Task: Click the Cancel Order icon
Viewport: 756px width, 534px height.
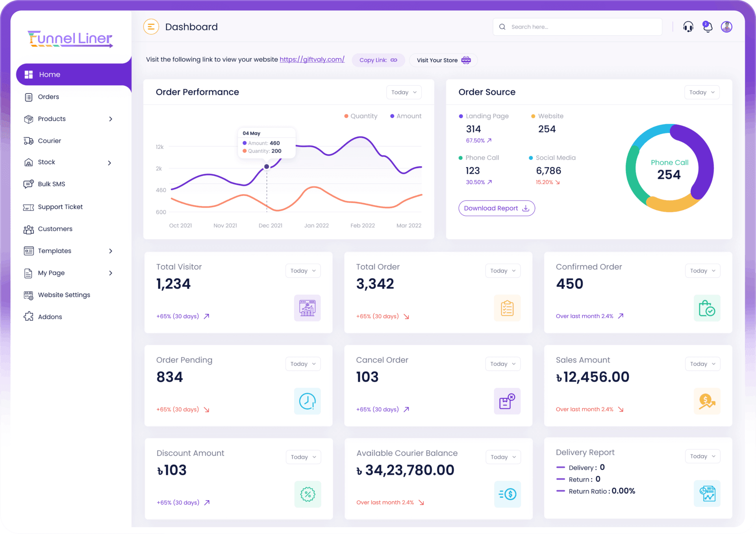Action: tap(507, 401)
